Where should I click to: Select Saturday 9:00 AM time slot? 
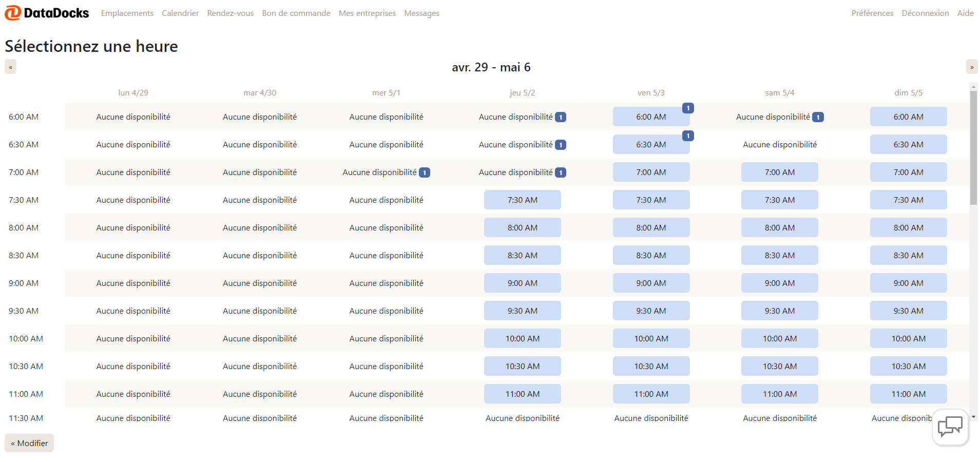click(779, 283)
